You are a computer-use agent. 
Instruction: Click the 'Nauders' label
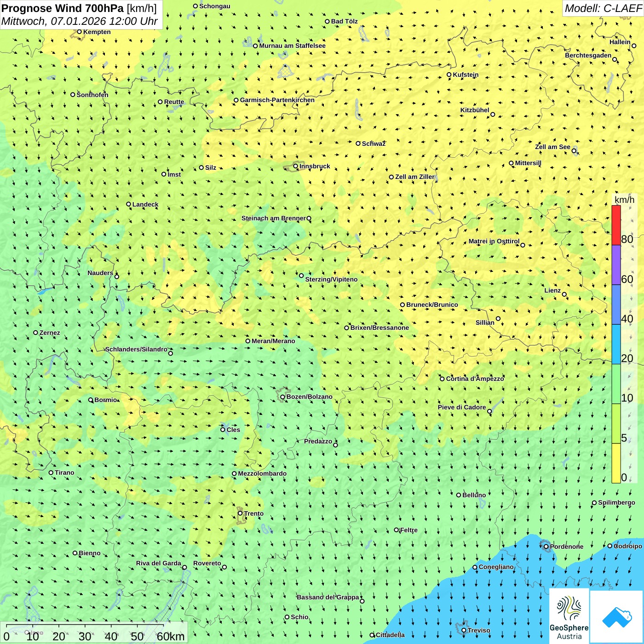click(100, 273)
